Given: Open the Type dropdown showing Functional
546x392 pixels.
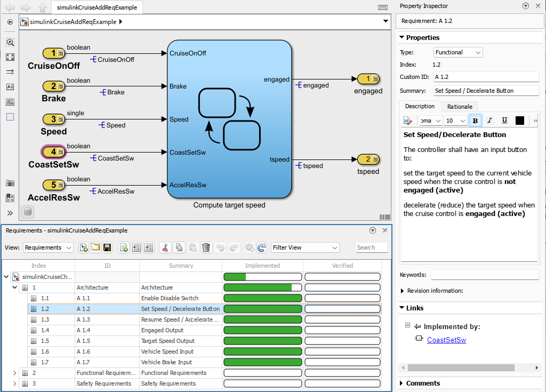Looking at the screenshot, I should click(x=456, y=52).
